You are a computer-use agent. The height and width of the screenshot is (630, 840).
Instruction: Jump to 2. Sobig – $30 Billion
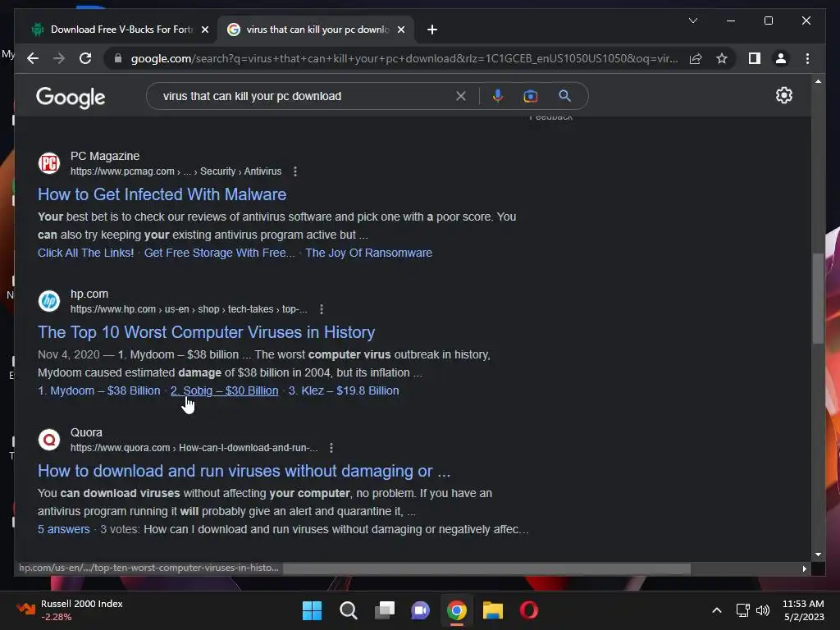pos(225,390)
